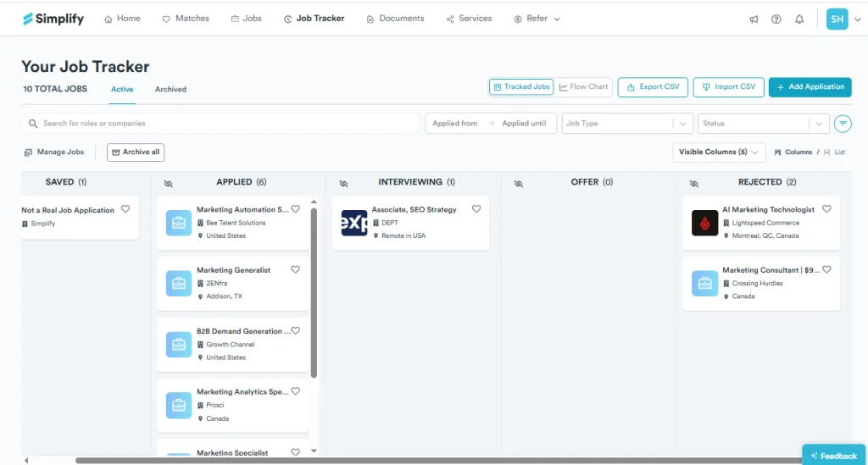Expand Visible Columns (5) dropdown
This screenshot has height=465, width=868.
coord(719,152)
